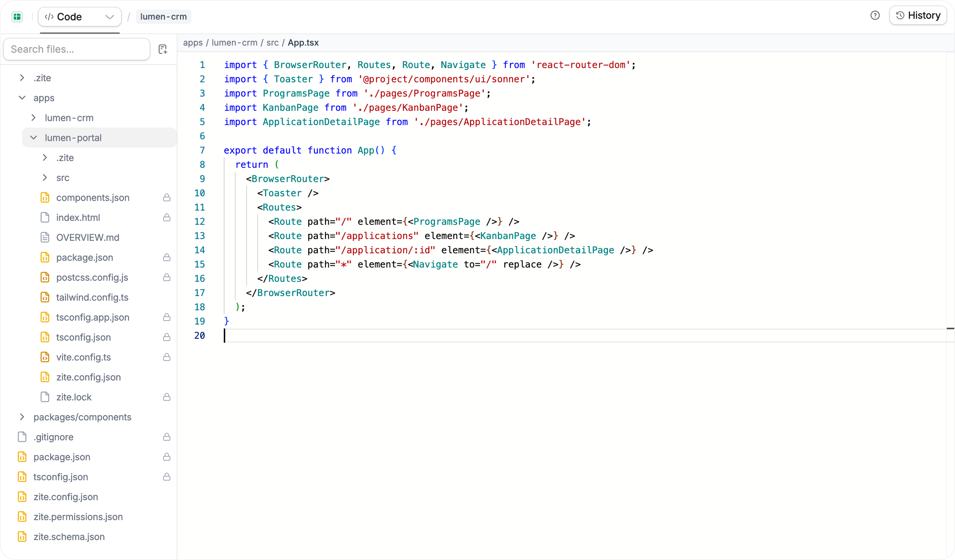Click the lock icon next to components.json
Viewport: 955px width, 560px height.
click(167, 198)
